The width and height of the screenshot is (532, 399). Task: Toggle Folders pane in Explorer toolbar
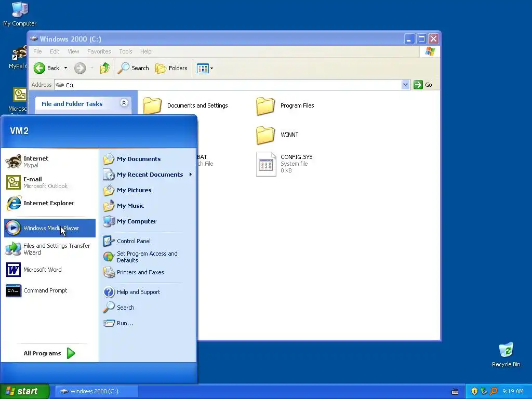point(171,68)
